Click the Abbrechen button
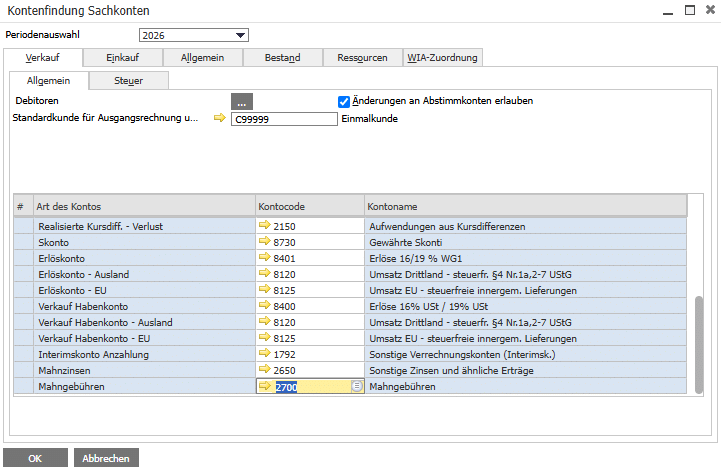 pos(106,458)
